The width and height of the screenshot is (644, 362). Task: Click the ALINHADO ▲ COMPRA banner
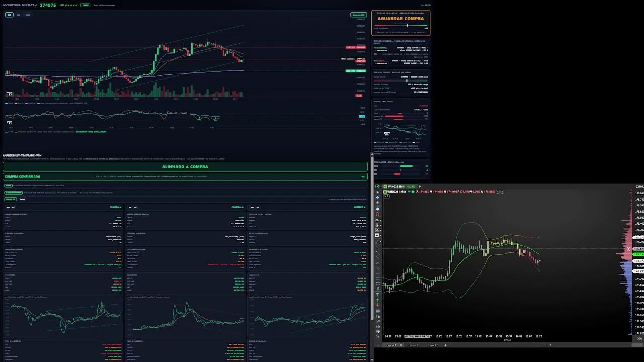tap(185, 167)
